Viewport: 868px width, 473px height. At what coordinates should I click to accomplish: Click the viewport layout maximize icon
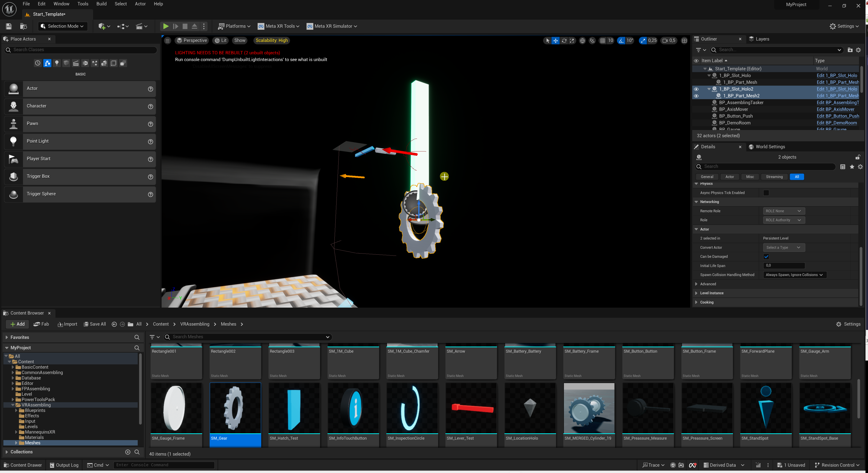coord(684,40)
